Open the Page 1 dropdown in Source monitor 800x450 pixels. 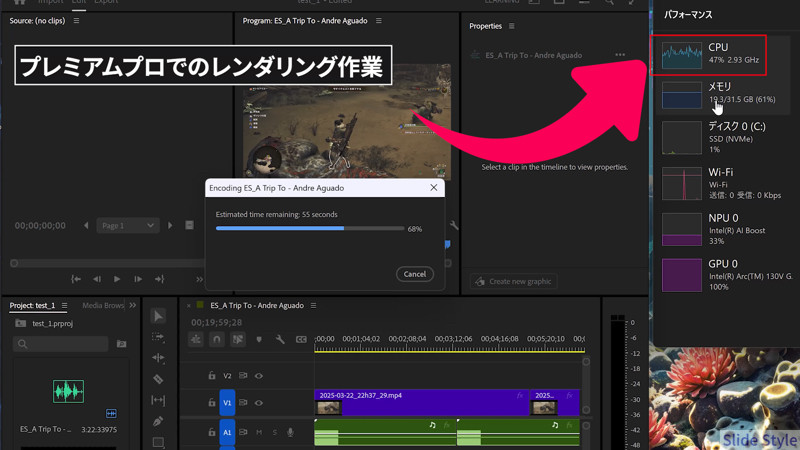click(130, 226)
